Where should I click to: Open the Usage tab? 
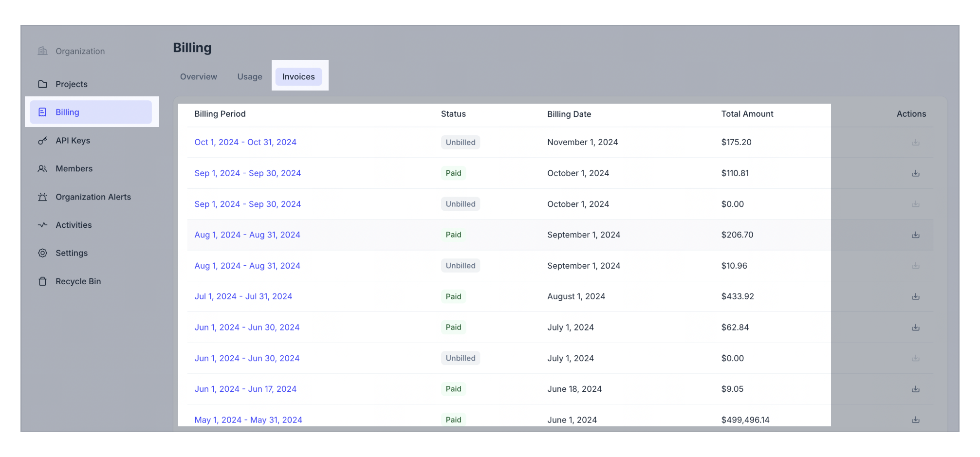point(249,76)
